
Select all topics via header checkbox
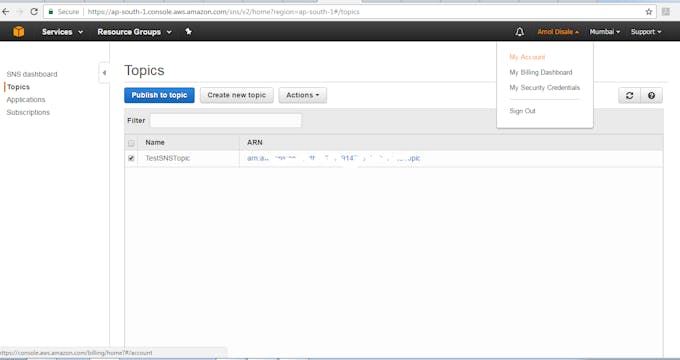(x=131, y=143)
